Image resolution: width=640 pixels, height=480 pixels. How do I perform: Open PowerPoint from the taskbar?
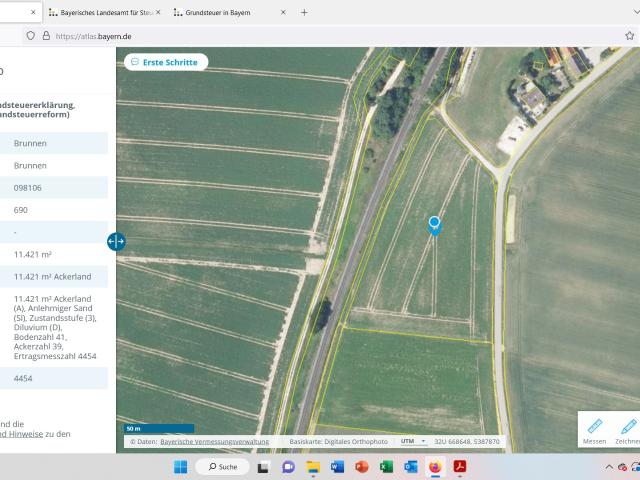click(x=362, y=467)
